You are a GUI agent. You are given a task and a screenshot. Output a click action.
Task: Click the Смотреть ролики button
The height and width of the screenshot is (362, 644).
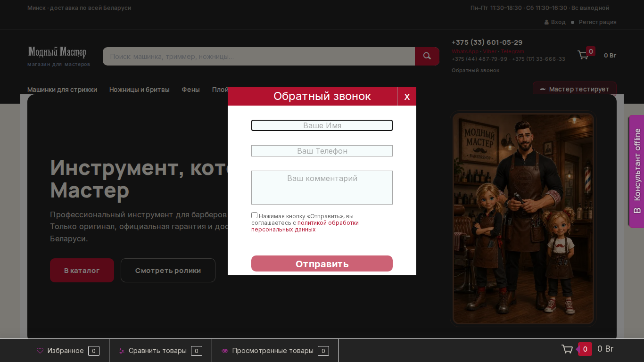point(168,270)
